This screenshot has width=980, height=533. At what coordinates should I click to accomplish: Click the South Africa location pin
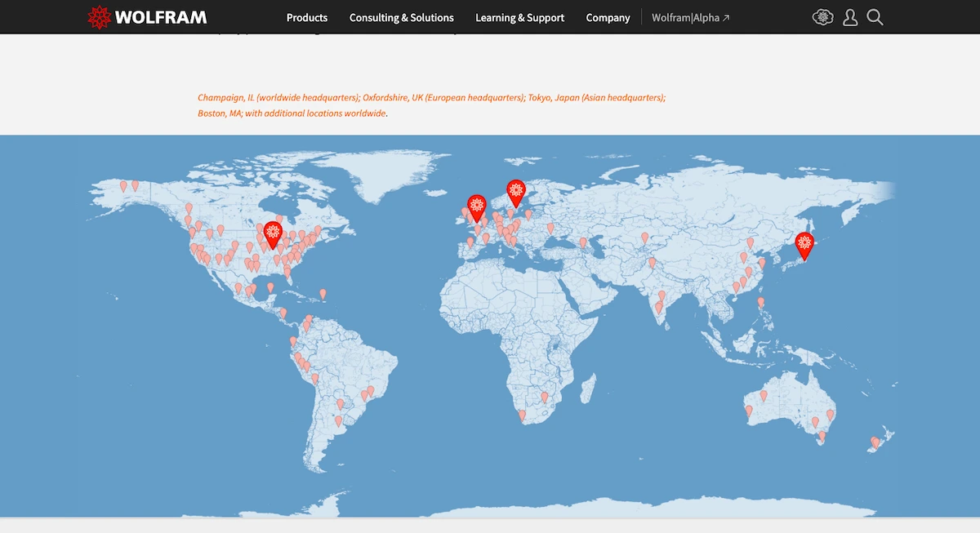(x=523, y=415)
